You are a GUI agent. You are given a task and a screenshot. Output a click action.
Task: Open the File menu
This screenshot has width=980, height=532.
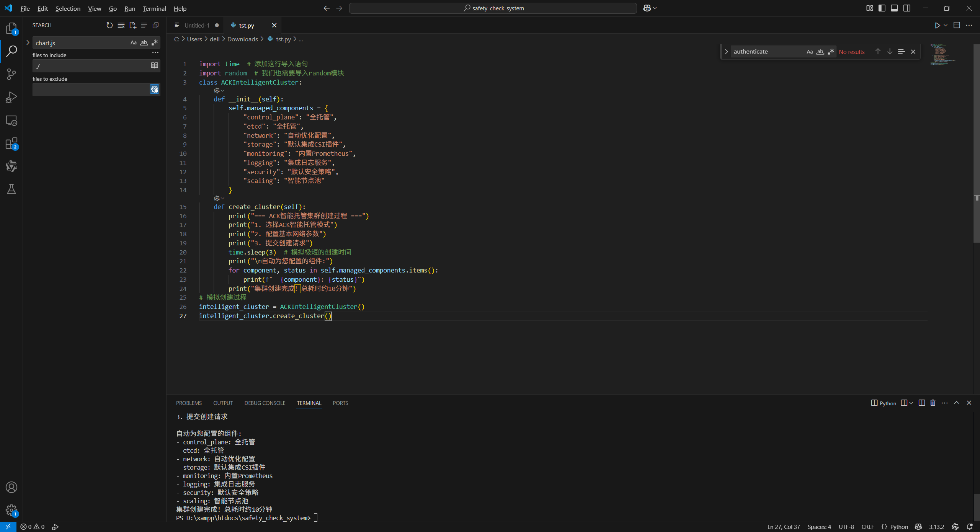pyautogui.click(x=25, y=8)
